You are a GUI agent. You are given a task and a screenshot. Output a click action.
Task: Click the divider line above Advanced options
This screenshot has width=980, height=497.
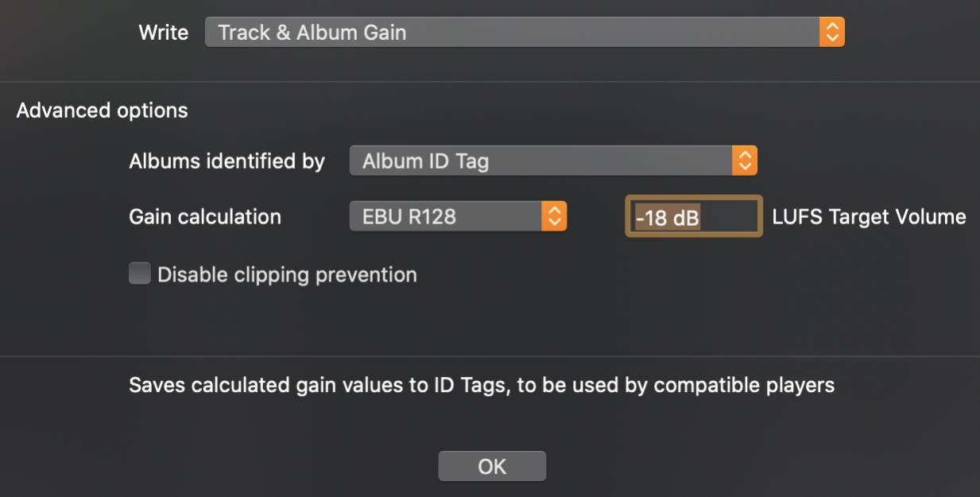tap(490, 81)
